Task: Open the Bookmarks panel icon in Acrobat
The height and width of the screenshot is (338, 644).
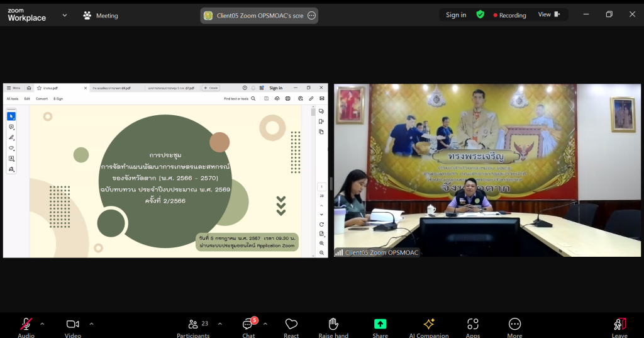Action: (321, 121)
